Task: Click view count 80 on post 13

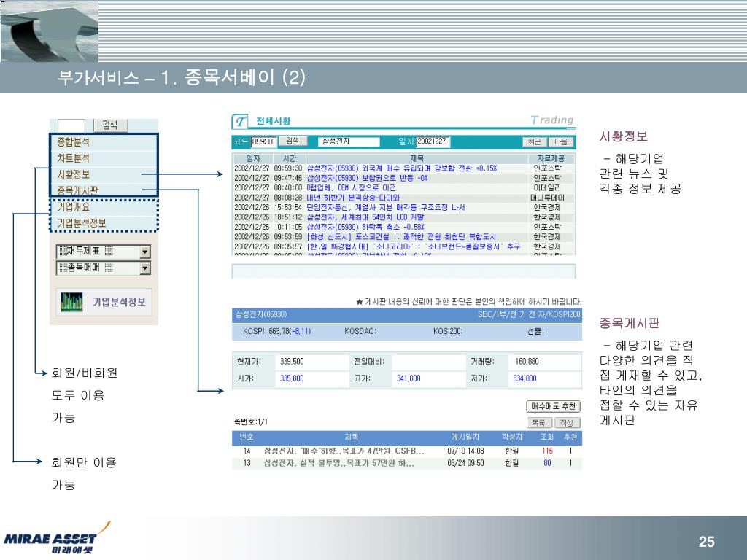Action: click(547, 463)
